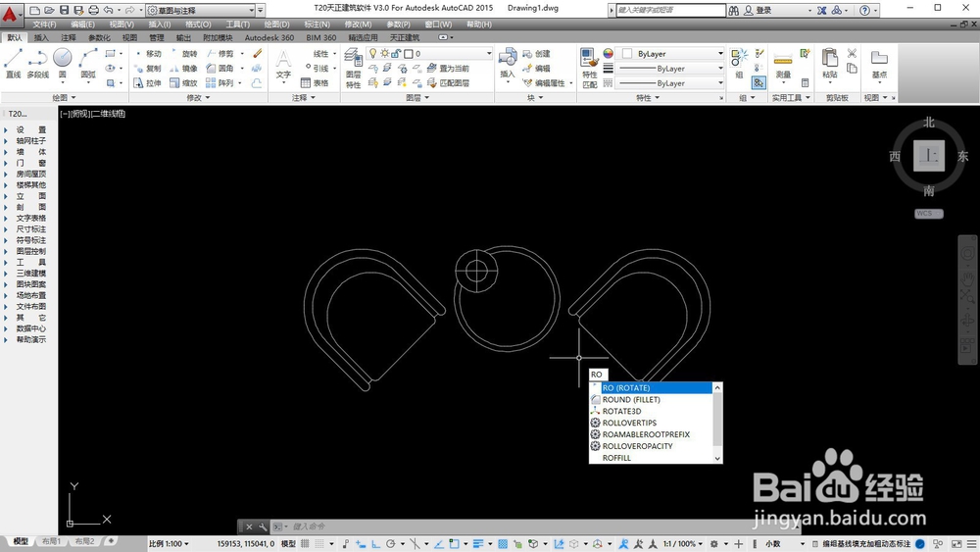Open the 标注(N) menu

(x=317, y=25)
